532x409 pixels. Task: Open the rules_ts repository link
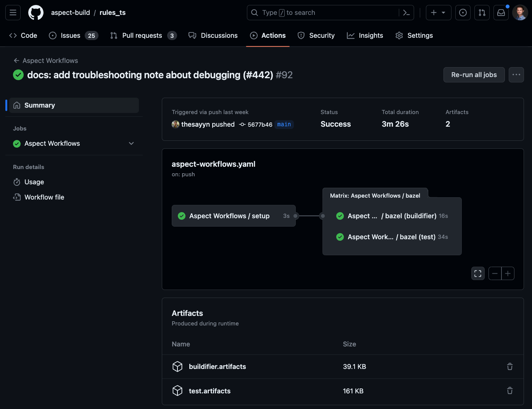point(113,13)
